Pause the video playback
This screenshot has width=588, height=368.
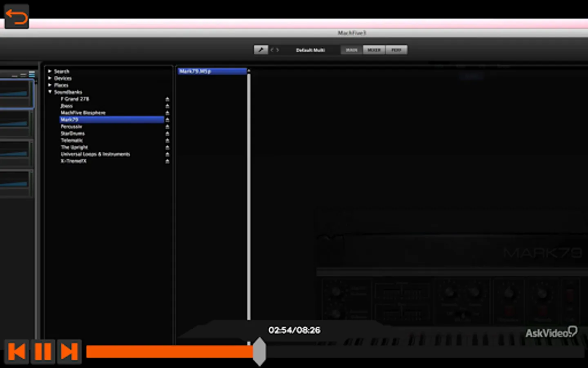[x=43, y=352]
